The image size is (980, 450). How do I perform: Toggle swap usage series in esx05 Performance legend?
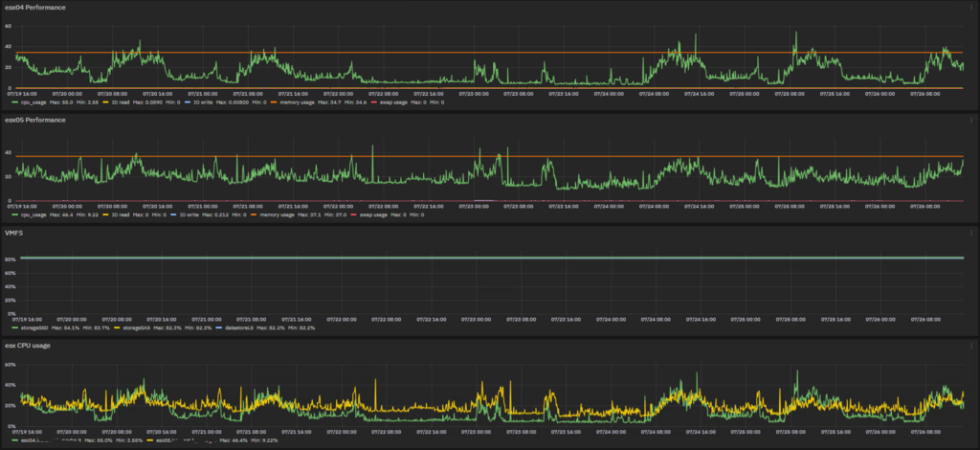(x=374, y=215)
